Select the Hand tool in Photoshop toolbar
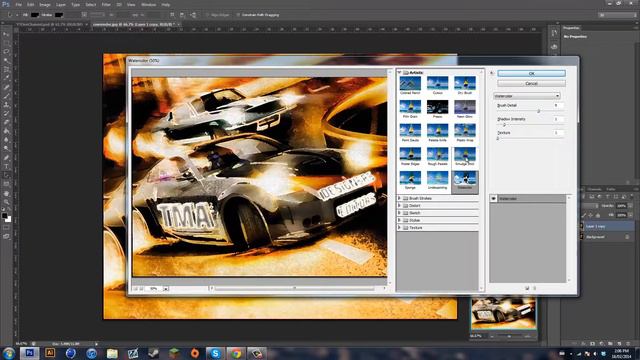 pos(7,193)
